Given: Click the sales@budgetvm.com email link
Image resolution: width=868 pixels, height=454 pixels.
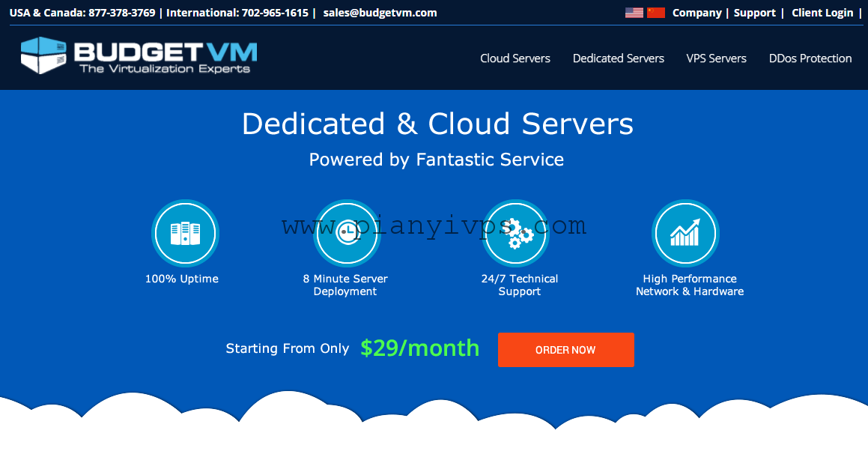Looking at the screenshot, I should (x=380, y=13).
